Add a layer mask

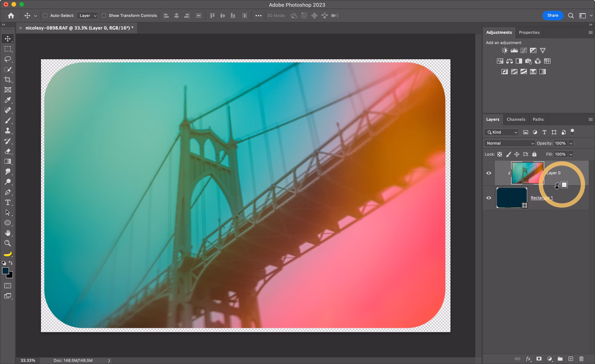pos(540,358)
